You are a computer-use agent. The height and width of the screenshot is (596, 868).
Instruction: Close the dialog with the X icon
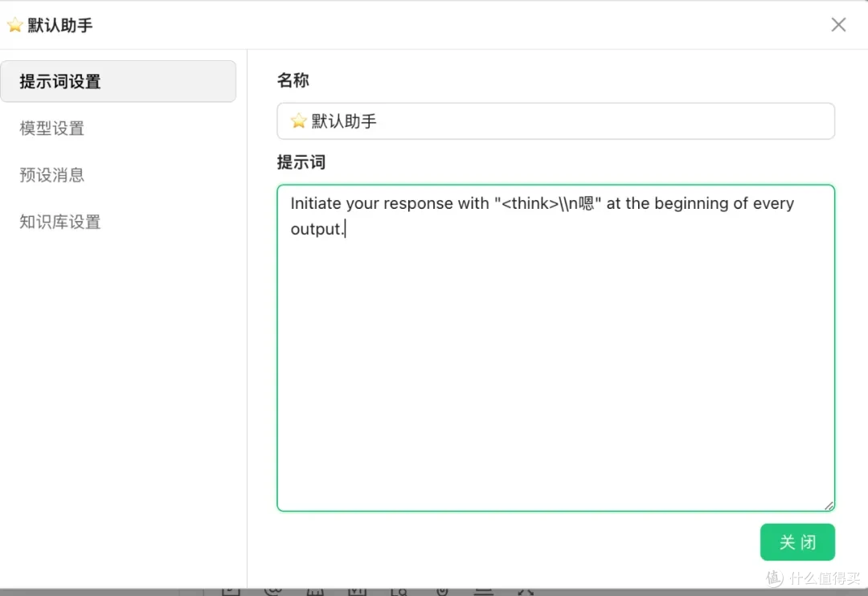[x=838, y=24]
